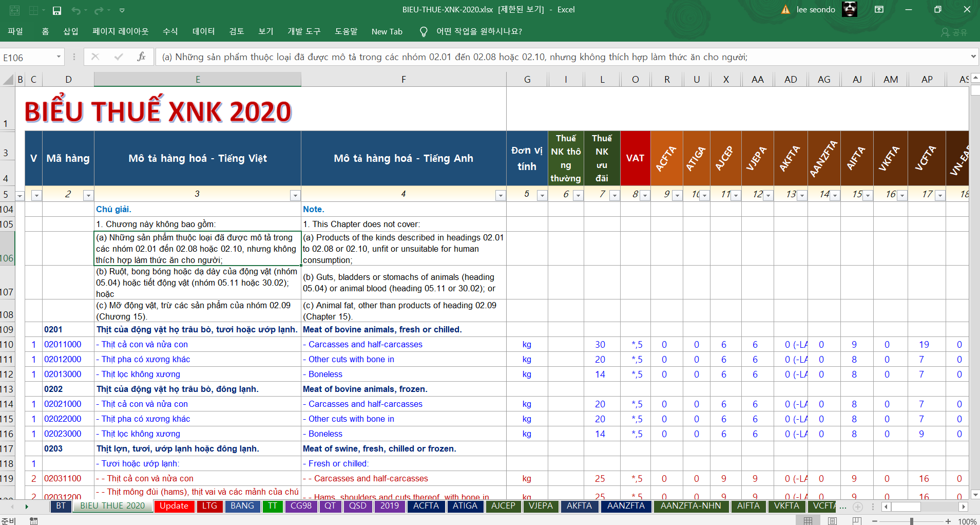Switch to the BANG sheet tab

click(242, 506)
